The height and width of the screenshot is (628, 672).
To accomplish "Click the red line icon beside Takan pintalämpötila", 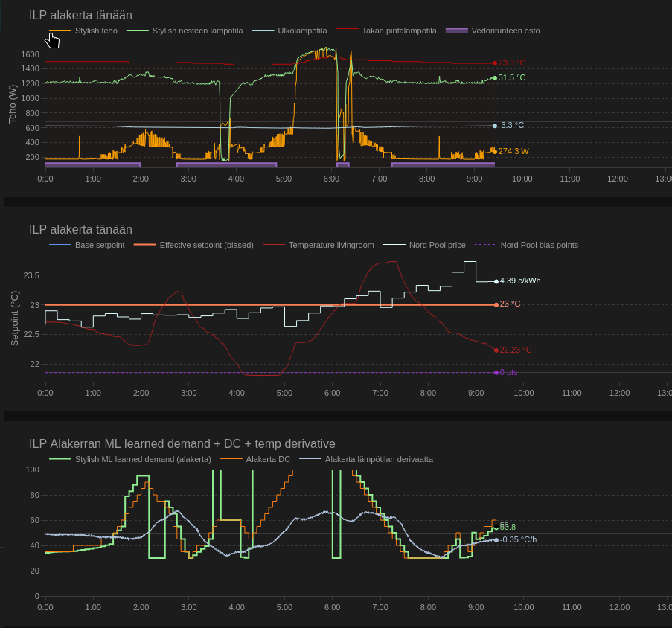I will coord(348,31).
